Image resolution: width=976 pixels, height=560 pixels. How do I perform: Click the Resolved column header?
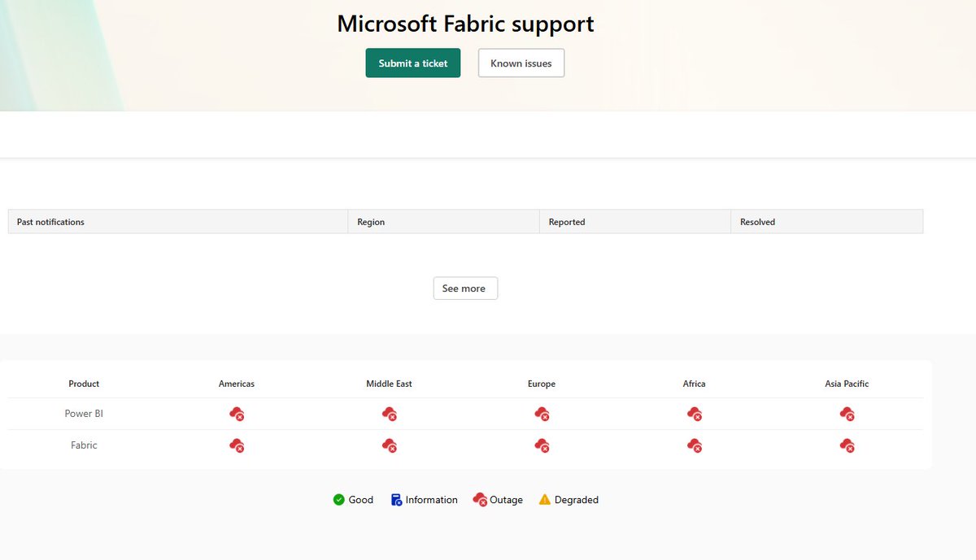tap(827, 222)
